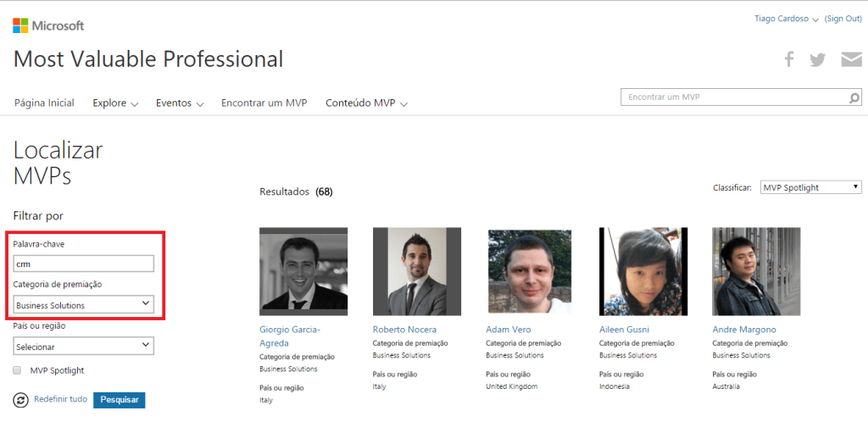Screen dimensions: 868x422
Task: Go to Página Inicial
Action: point(44,103)
